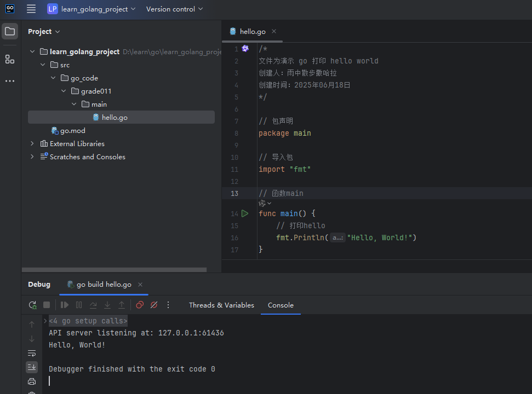Open the Project tool window folder icon
The height and width of the screenshot is (394, 532).
[x=10, y=32]
